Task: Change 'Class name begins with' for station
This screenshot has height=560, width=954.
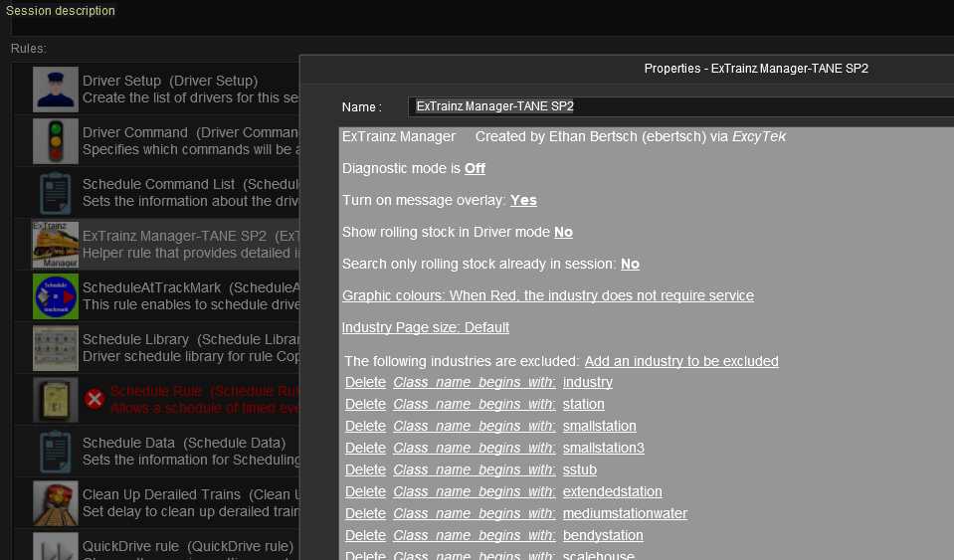Action: coord(474,405)
